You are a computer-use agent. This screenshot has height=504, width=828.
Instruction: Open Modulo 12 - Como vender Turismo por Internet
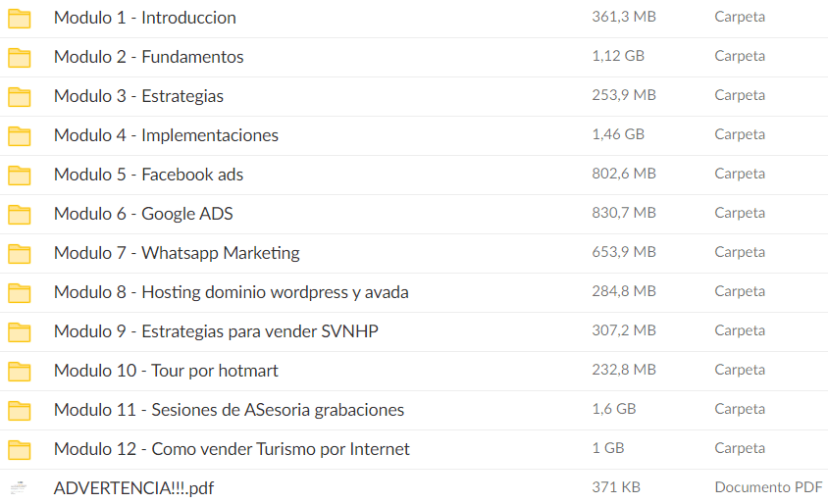pos(232,449)
